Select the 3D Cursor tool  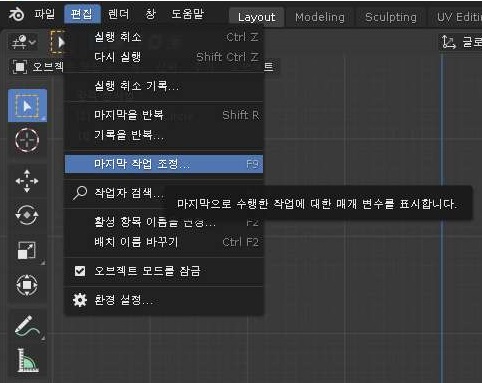[27, 140]
